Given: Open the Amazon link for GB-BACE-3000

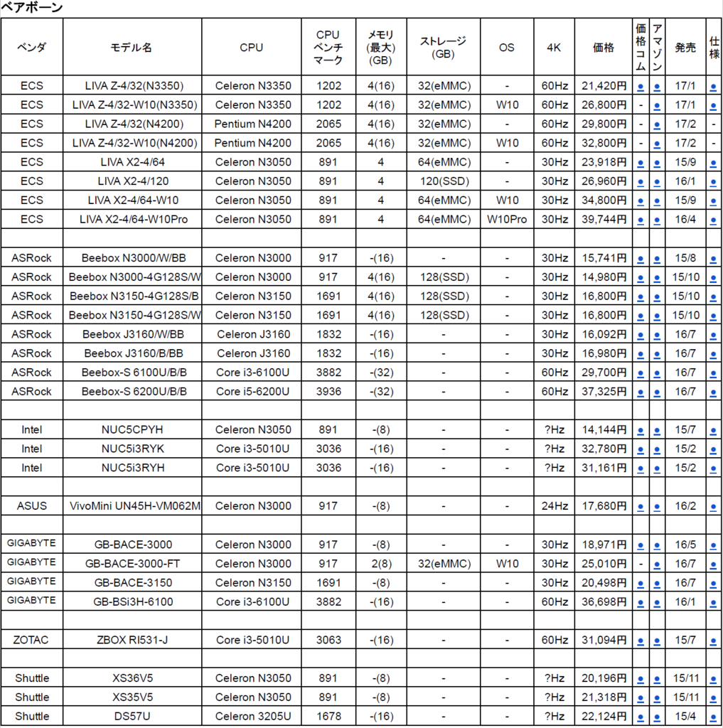Looking at the screenshot, I should click(x=657, y=545).
